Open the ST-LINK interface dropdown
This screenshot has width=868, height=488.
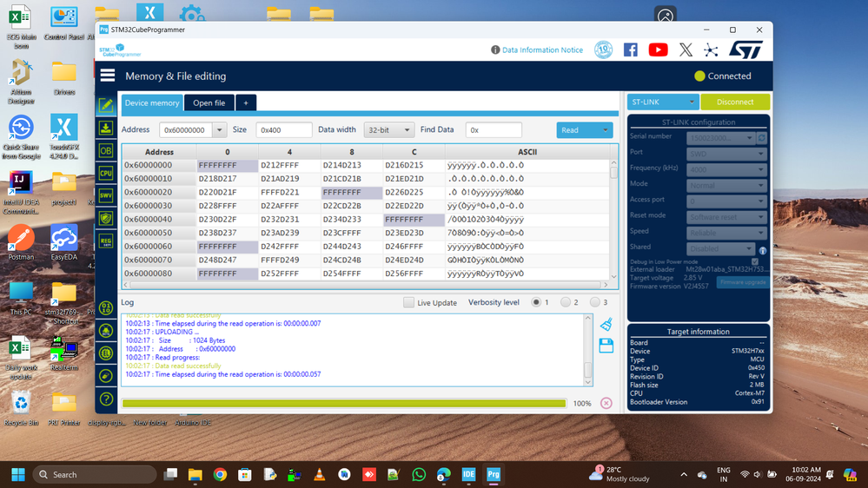click(663, 102)
